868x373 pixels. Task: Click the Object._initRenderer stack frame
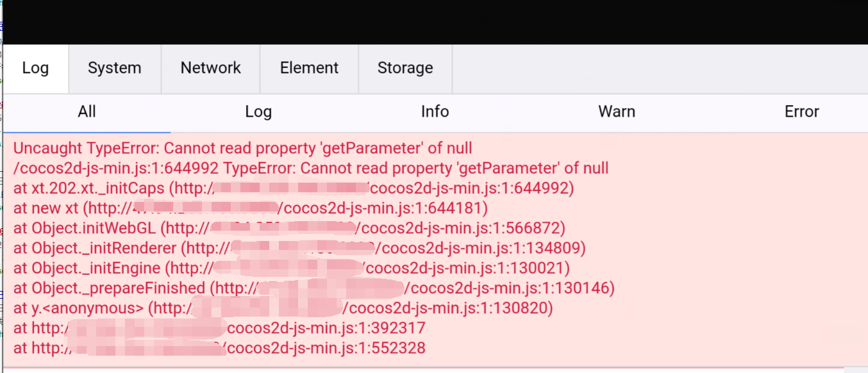[x=299, y=248]
